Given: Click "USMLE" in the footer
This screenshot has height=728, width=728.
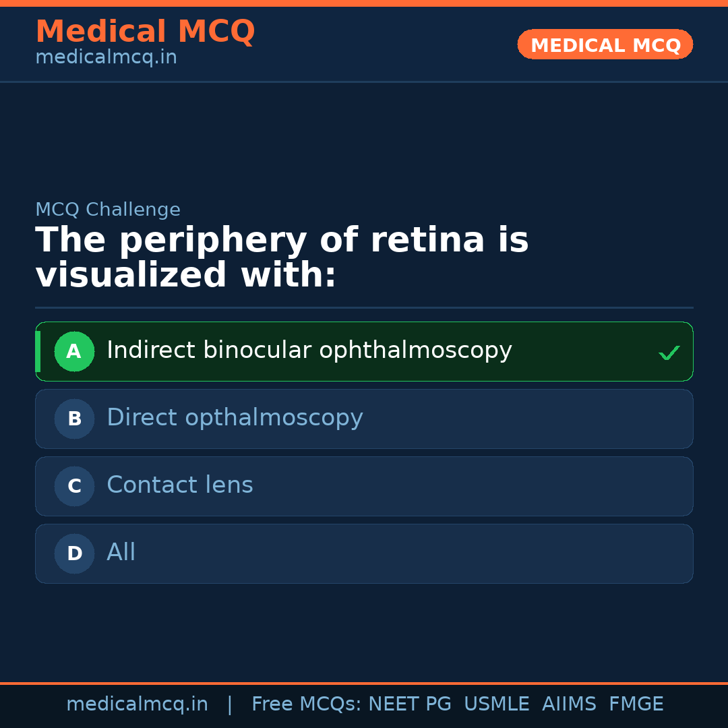Looking at the screenshot, I should click(x=496, y=704).
